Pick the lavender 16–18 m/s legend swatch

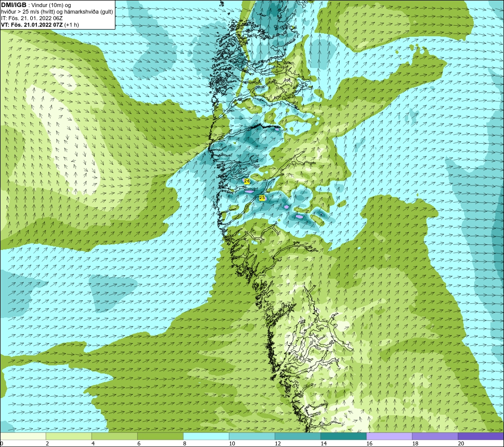point(389,436)
